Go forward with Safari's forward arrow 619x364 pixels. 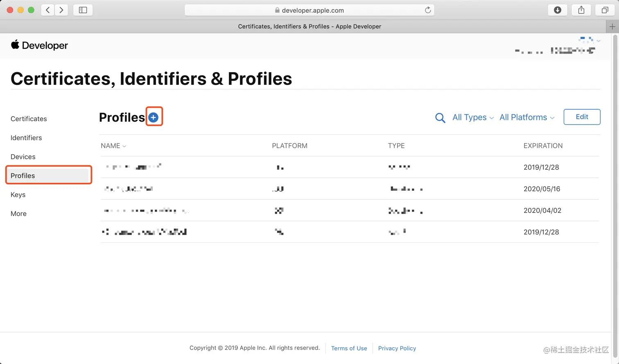click(x=61, y=10)
